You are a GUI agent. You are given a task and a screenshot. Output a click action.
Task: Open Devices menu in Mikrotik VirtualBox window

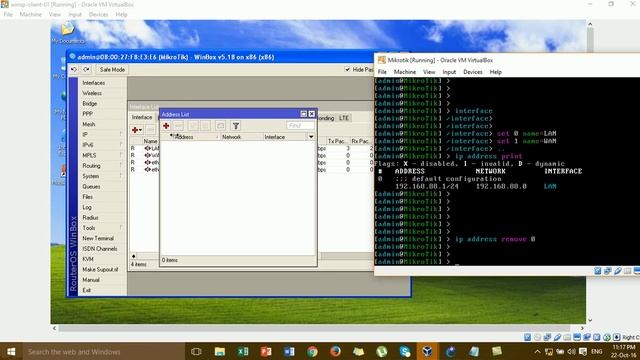click(473, 72)
